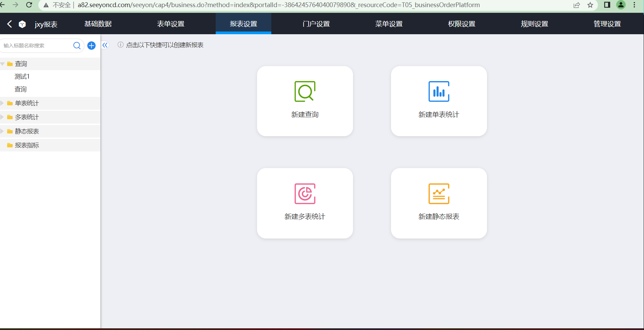644x330 pixels.
Task: Click the orange 新建静态报表 icon
Action: (438, 194)
